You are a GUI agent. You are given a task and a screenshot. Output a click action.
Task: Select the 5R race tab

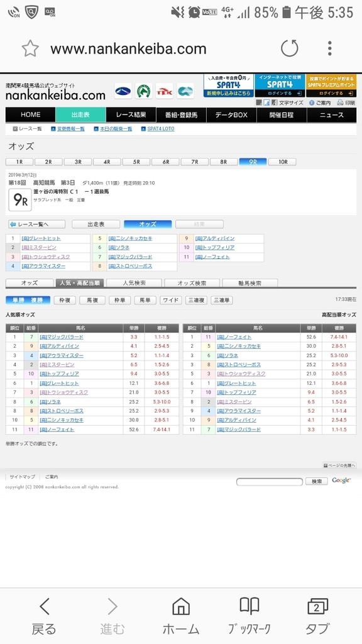pyautogui.click(x=136, y=162)
